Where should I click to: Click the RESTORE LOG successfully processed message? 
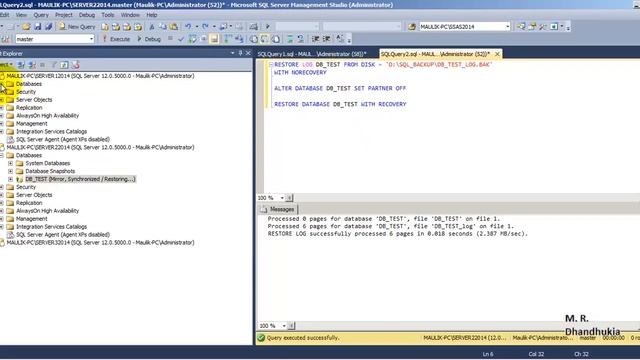[x=398, y=234]
